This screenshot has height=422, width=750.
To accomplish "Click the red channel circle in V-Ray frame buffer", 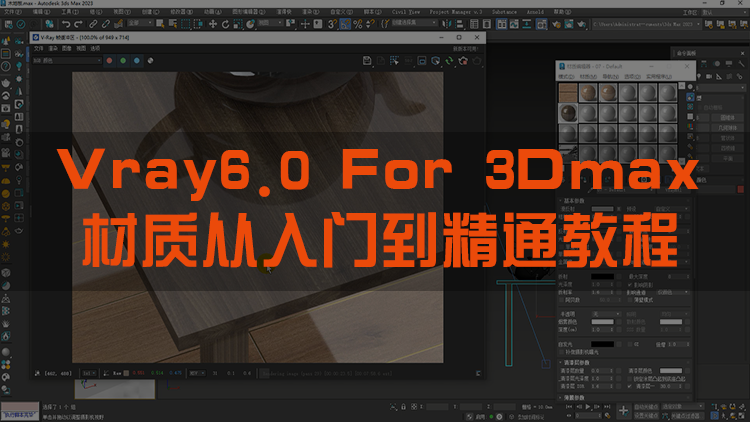I will click(107, 60).
